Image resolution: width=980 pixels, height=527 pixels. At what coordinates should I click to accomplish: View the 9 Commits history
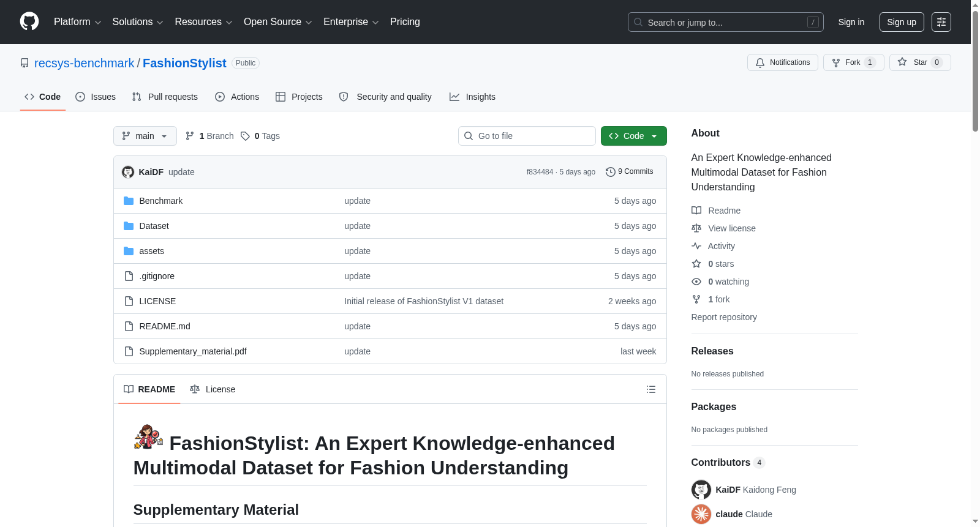(630, 172)
